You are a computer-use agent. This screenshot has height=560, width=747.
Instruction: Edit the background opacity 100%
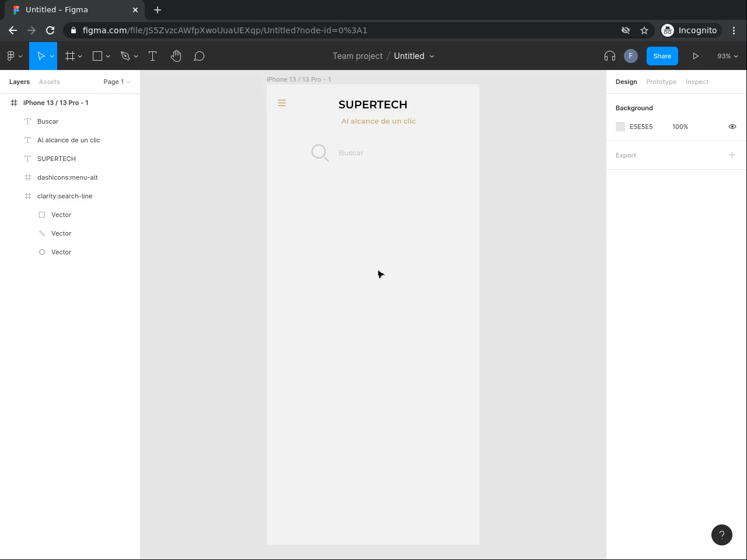tap(680, 127)
